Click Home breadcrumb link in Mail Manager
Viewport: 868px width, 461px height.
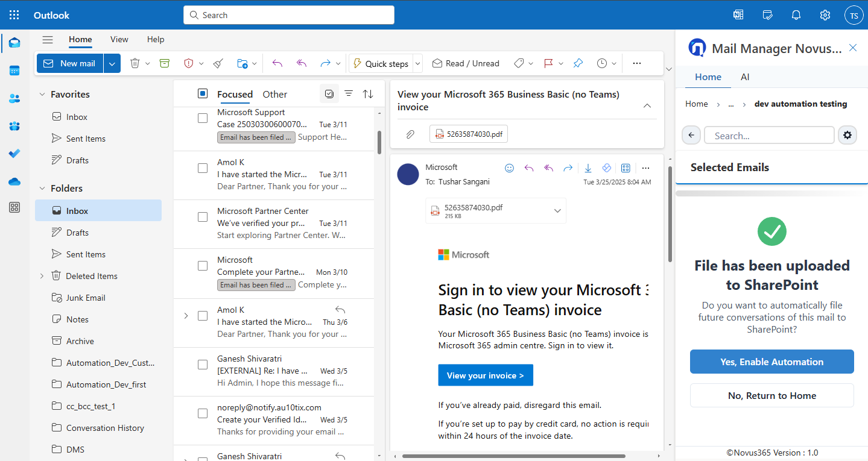[697, 104]
